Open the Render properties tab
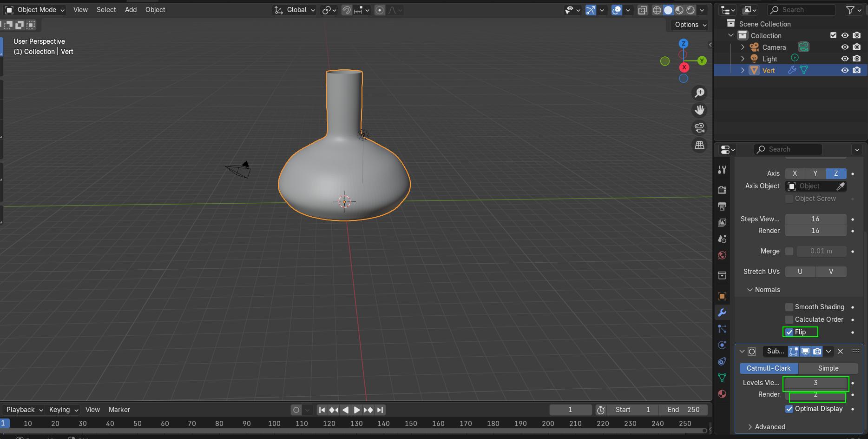Viewport: 868px width, 439px height. [722, 190]
